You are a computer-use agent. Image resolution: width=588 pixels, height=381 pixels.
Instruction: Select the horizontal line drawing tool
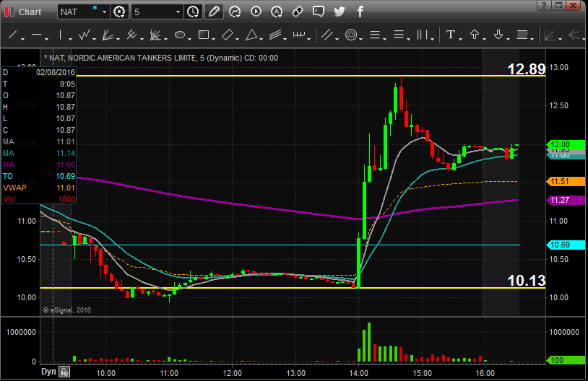pos(37,35)
